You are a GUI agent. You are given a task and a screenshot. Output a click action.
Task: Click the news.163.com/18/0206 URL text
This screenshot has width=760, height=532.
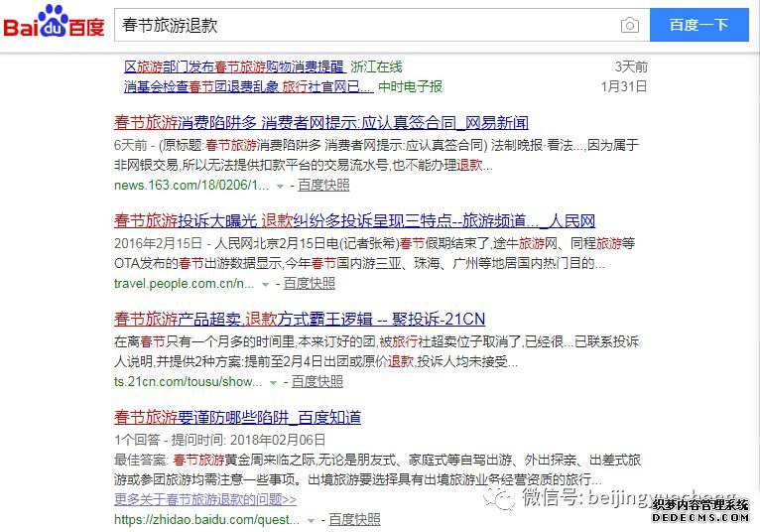coord(190,186)
